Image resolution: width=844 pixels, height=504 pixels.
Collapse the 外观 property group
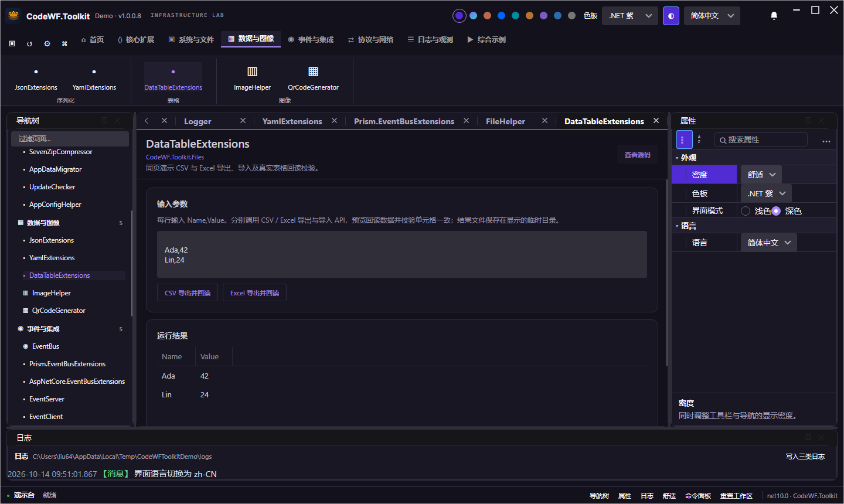(677, 158)
